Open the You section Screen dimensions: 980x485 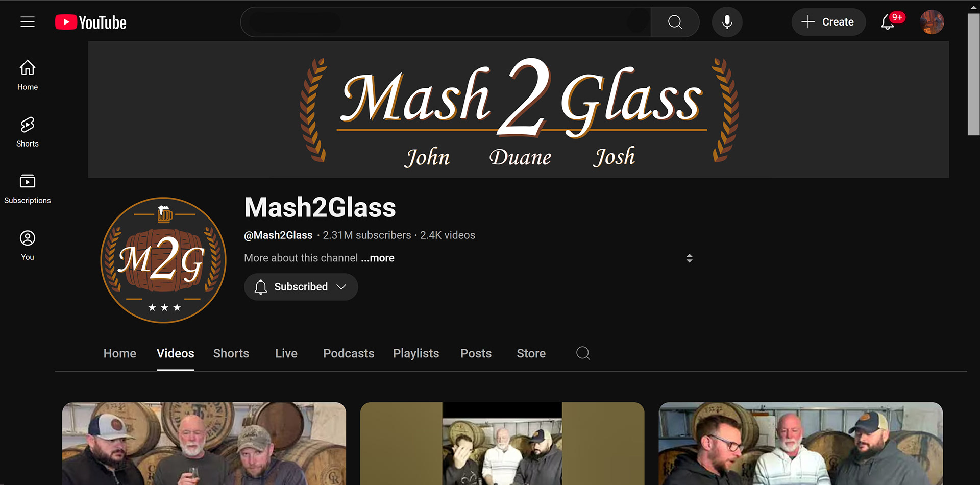[28, 245]
